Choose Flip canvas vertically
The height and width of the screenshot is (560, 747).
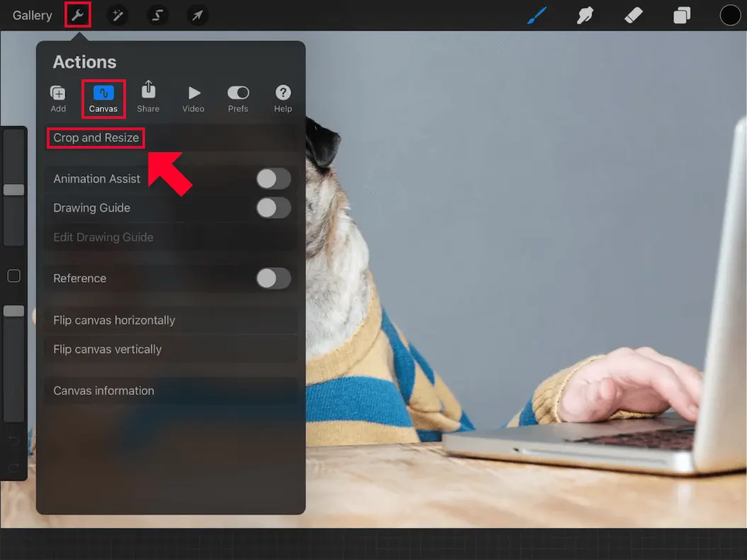click(171, 349)
